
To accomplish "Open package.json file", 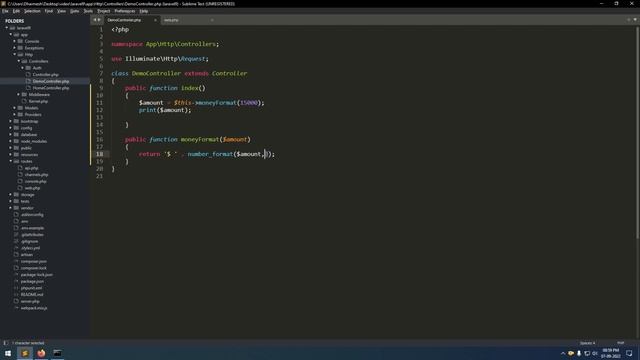I will [x=32, y=281].
